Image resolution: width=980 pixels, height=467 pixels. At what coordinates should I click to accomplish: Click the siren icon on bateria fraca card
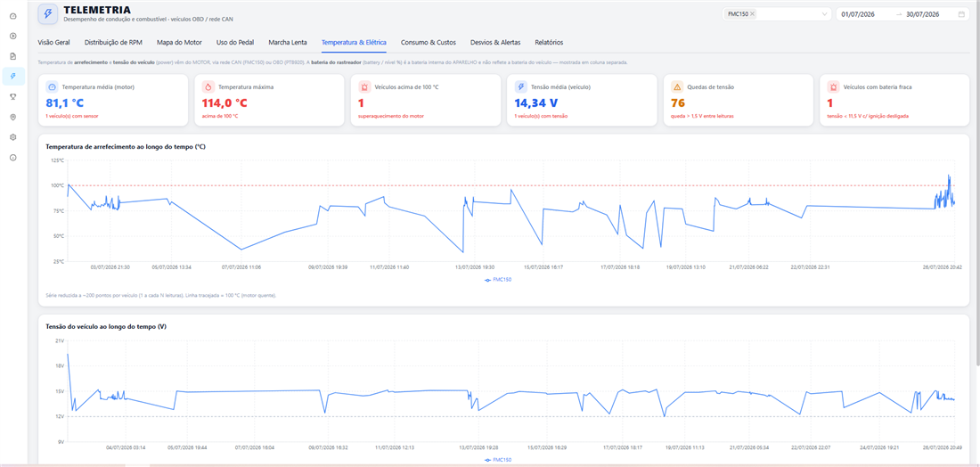coord(833,87)
